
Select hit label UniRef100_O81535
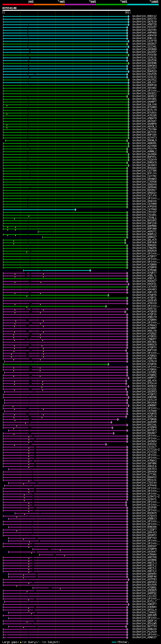144,74
